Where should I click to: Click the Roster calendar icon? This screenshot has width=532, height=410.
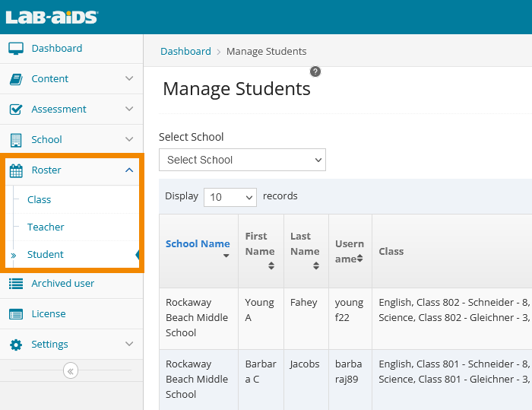click(16, 170)
